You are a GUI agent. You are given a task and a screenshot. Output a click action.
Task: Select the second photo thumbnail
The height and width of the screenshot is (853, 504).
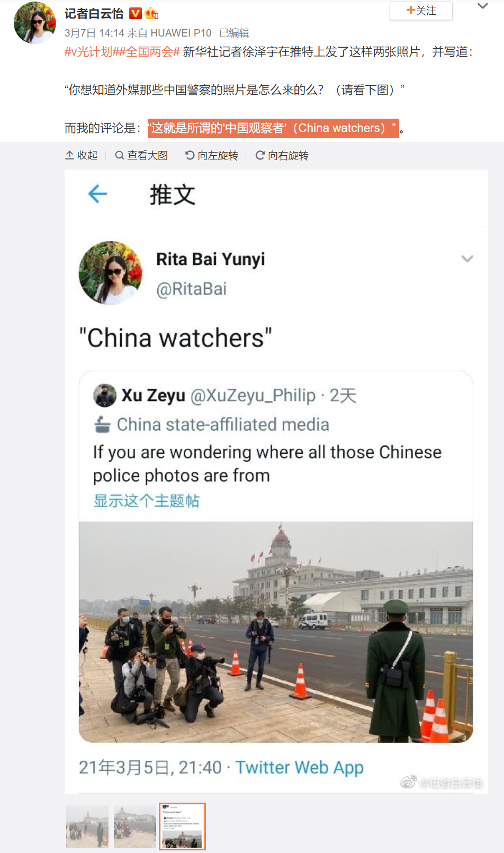point(135,827)
